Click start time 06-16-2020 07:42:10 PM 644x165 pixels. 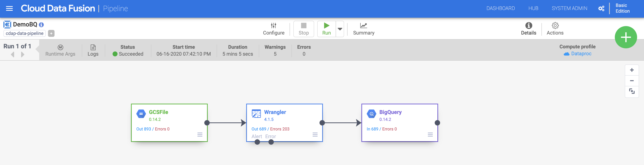tap(184, 54)
